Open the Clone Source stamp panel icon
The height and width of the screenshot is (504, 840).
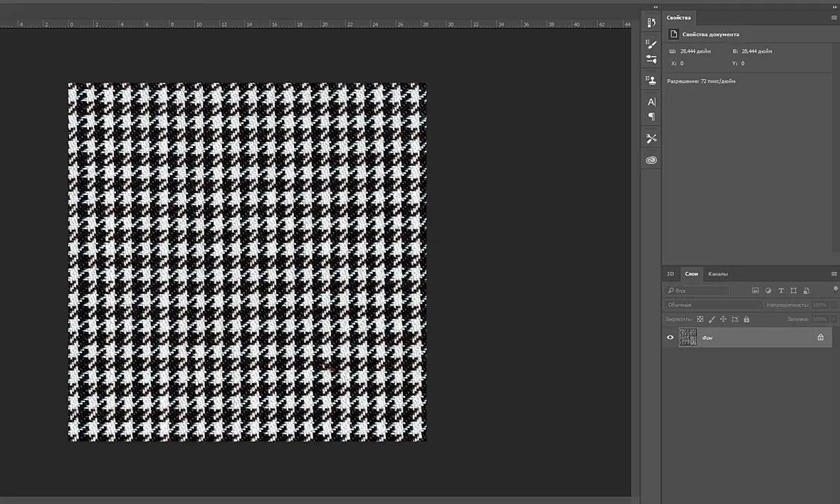(x=651, y=80)
